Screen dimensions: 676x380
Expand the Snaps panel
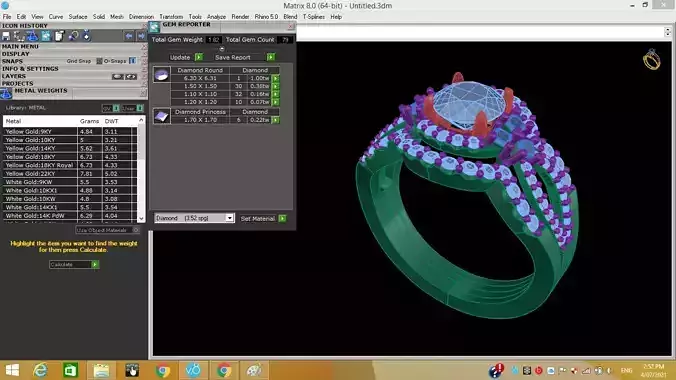pos(12,61)
